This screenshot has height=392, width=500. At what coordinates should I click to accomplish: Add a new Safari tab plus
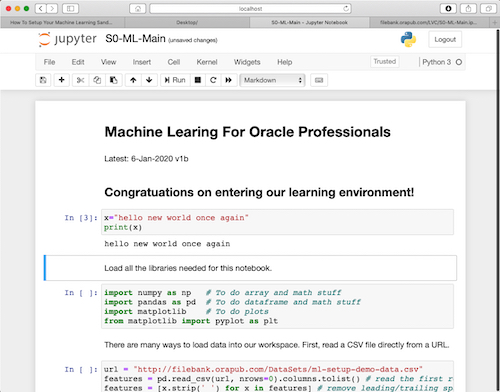coord(495,22)
